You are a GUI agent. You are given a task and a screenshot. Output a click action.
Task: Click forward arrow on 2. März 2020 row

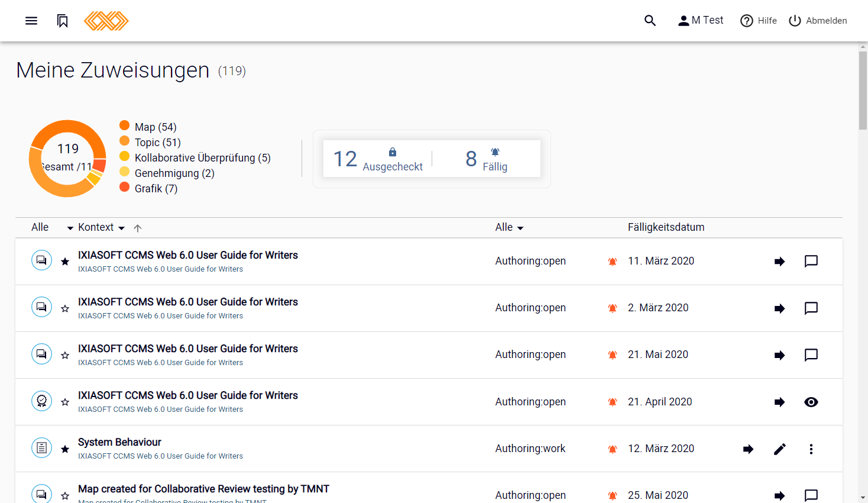coord(780,308)
